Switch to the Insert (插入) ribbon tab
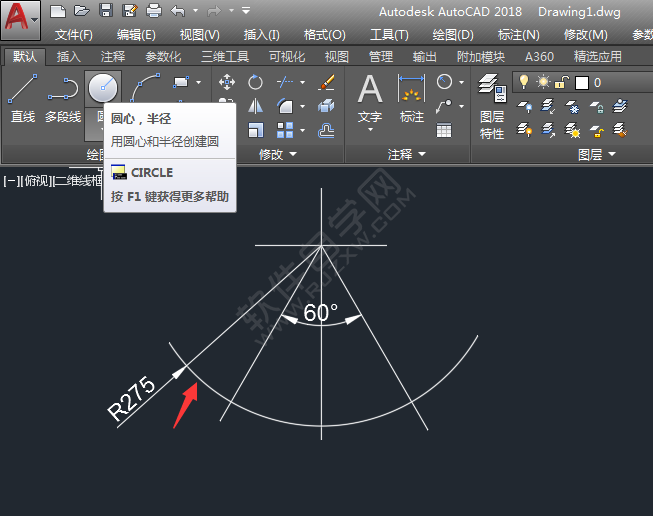The image size is (653, 516). pyautogui.click(x=69, y=57)
